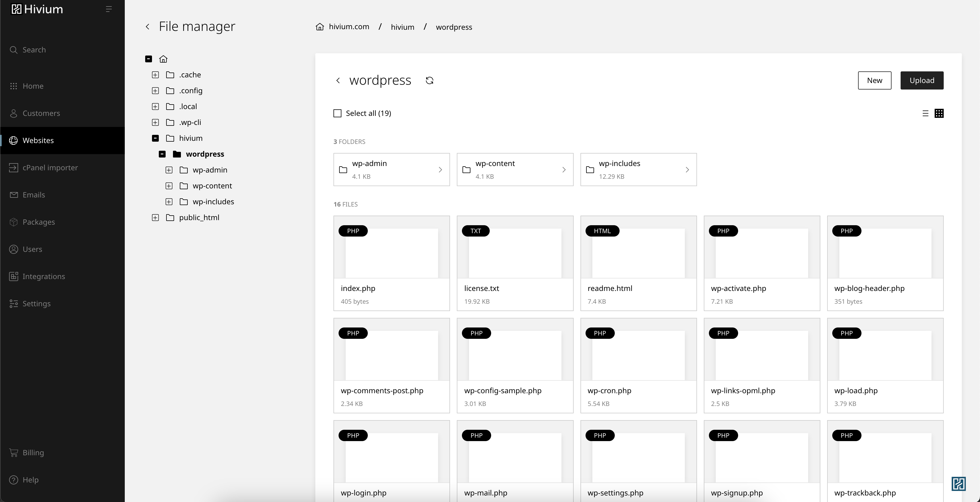Go back using arrow beside File manager

point(148,27)
